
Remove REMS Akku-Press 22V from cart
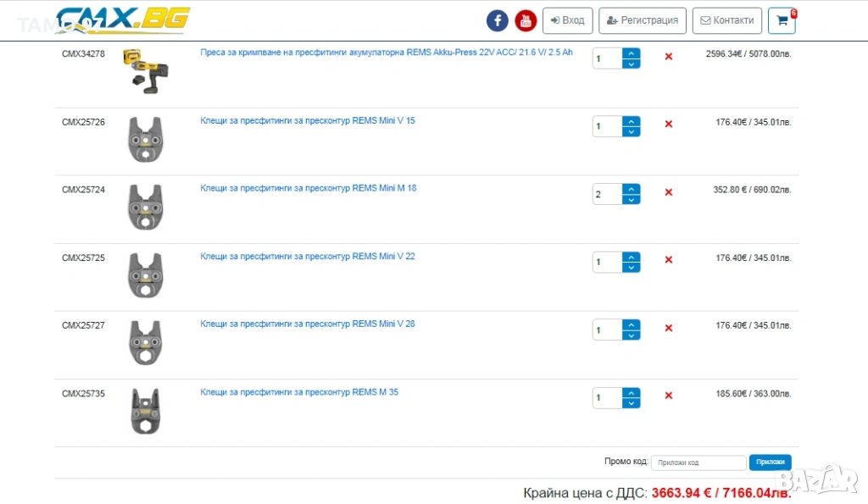(668, 57)
